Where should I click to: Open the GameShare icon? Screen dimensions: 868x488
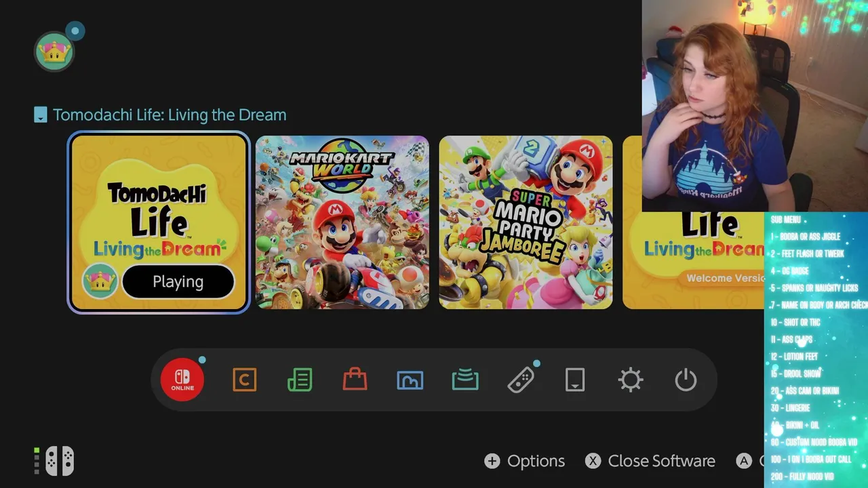(x=465, y=380)
